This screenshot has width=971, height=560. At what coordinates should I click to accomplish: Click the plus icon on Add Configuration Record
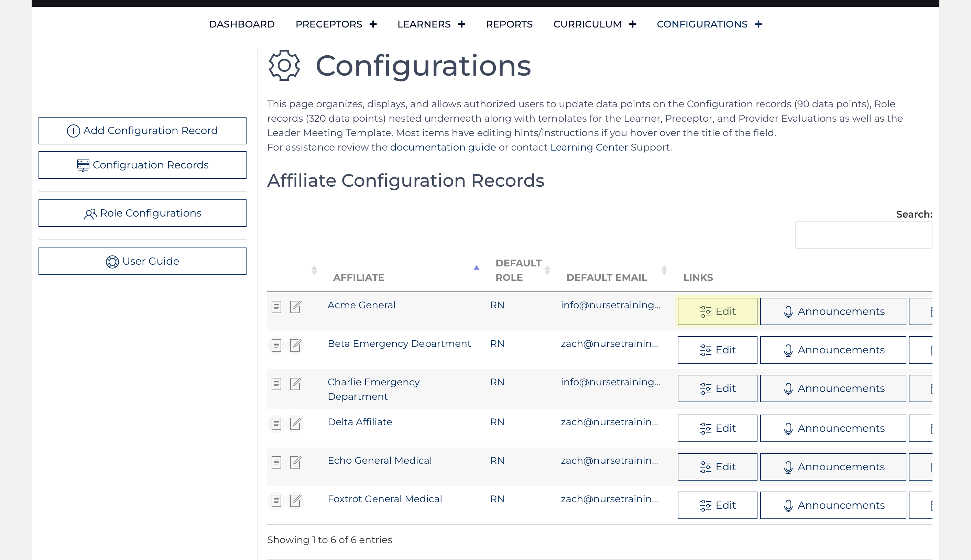click(73, 131)
